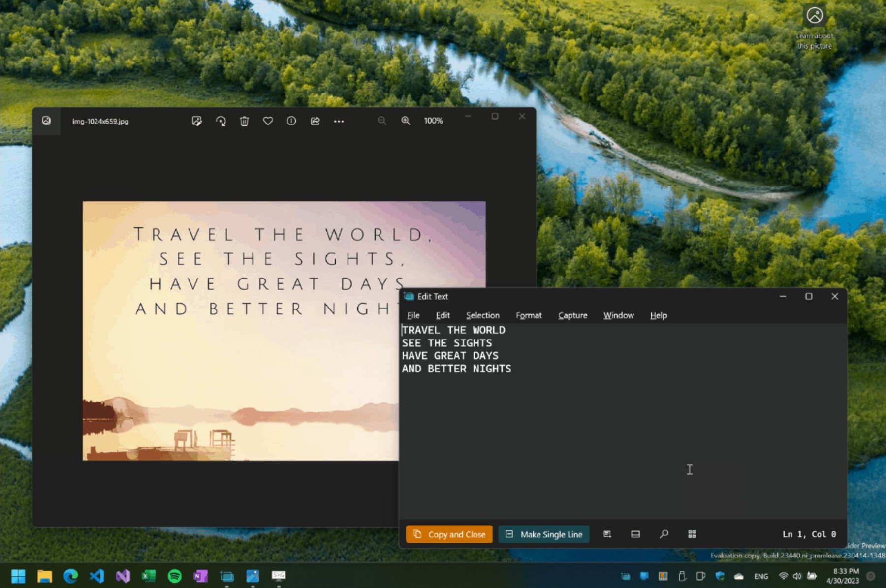Share the photo using the share icon
This screenshot has width=886, height=588.
click(315, 121)
